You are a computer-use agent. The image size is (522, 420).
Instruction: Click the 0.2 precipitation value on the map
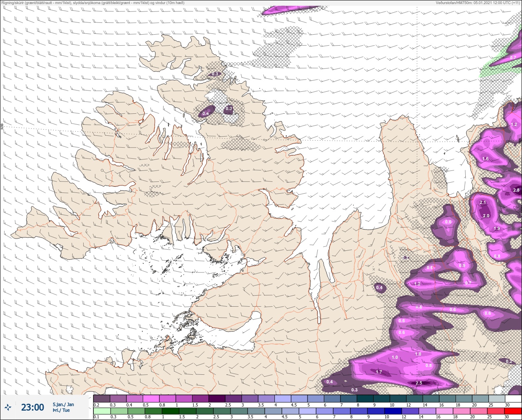[509, 361]
